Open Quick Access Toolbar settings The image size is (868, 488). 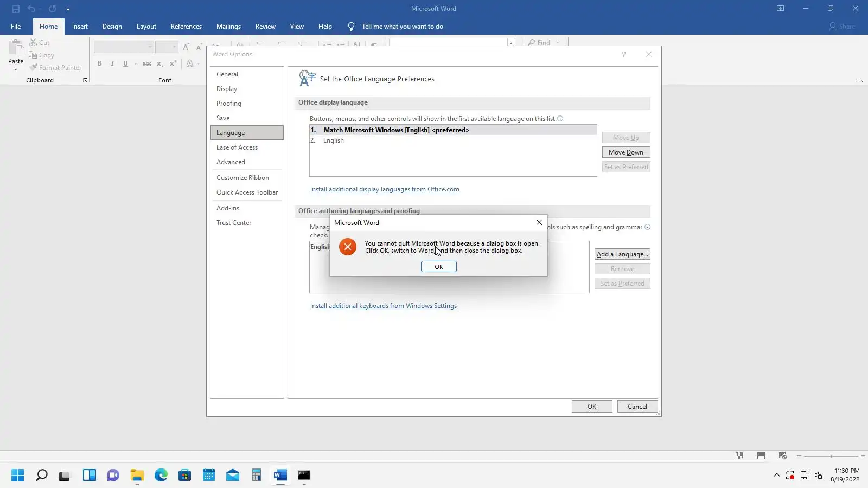click(x=247, y=192)
